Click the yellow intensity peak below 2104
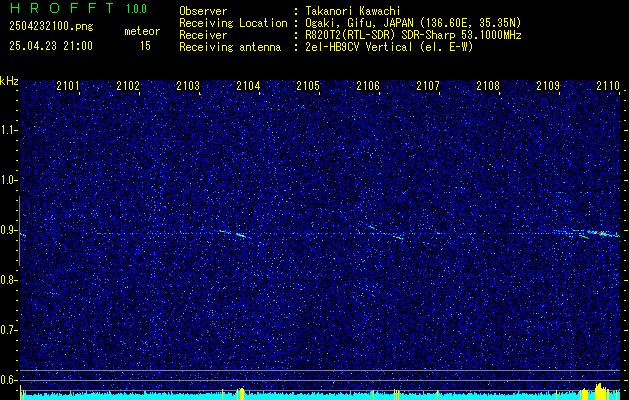The height and width of the screenshot is (400, 629). tap(240, 394)
